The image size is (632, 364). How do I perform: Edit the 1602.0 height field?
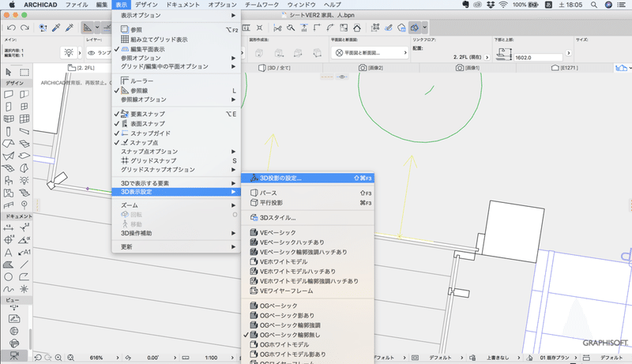[x=538, y=58]
